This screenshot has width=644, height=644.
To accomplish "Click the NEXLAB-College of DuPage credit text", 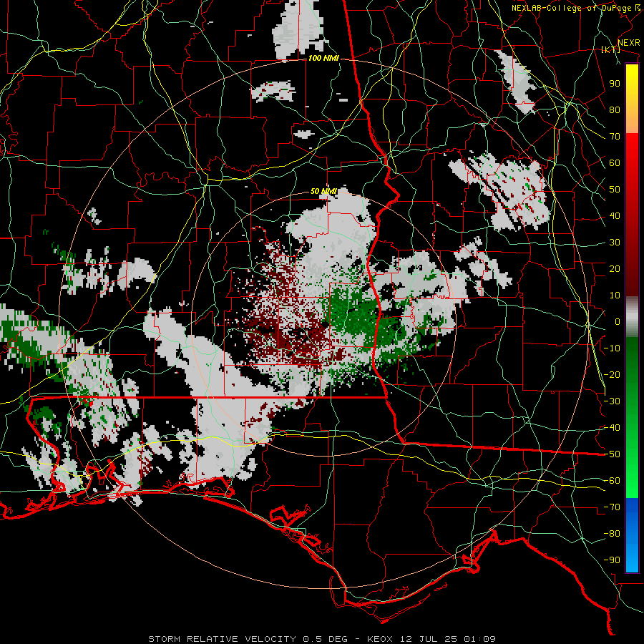I will [x=572, y=8].
